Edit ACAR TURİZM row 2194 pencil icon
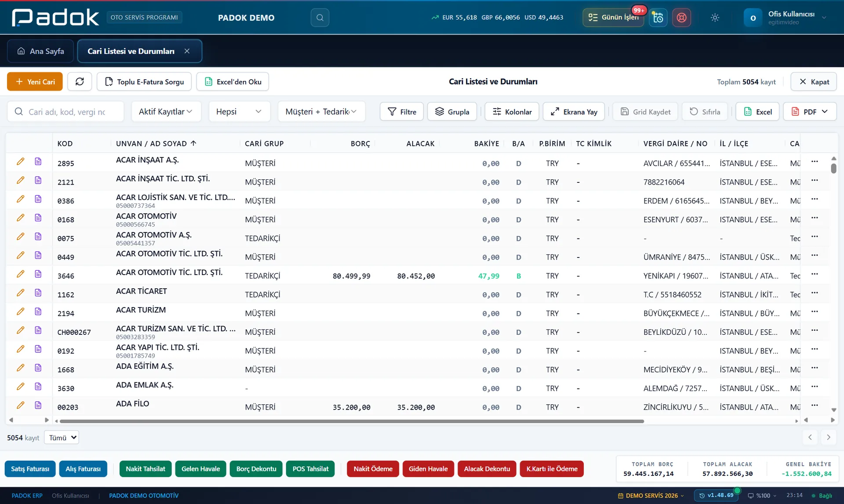 coord(20,312)
